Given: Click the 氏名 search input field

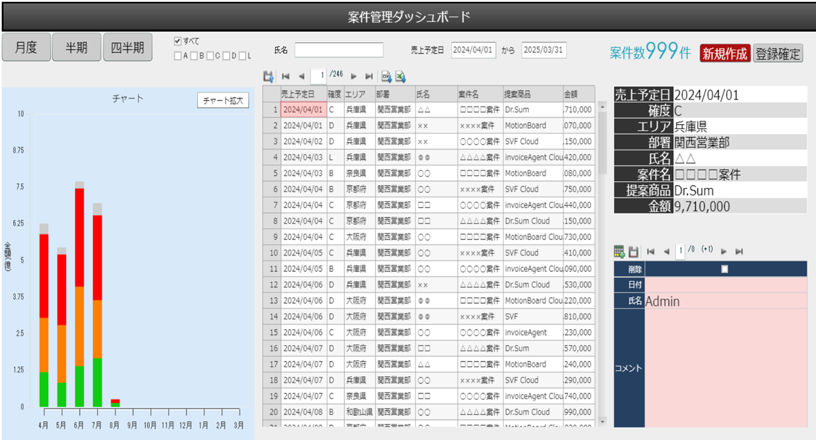Looking at the screenshot, I should coord(338,50).
